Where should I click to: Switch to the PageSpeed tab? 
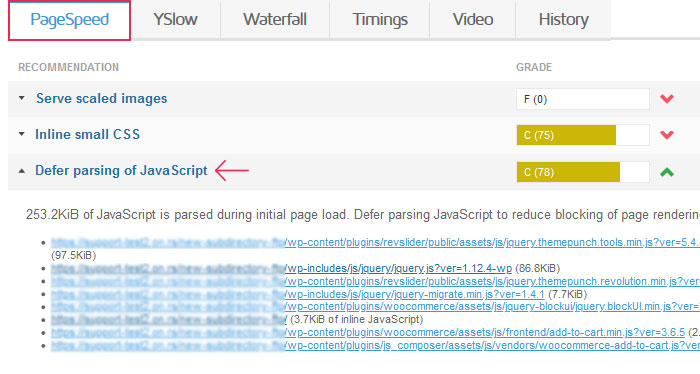coord(69,20)
